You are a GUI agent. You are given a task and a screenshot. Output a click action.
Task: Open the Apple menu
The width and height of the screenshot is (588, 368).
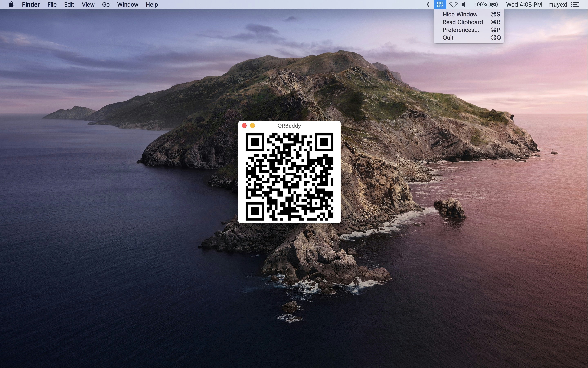pyautogui.click(x=11, y=4)
